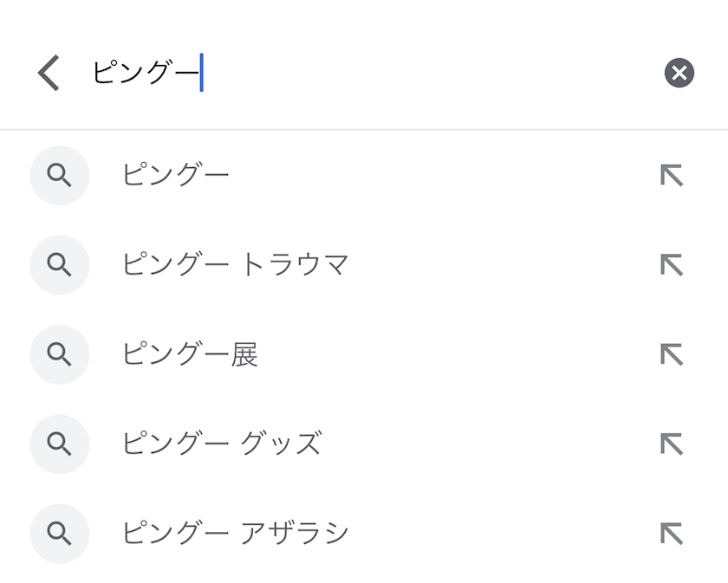Tap the back arrow in search bar
The height and width of the screenshot is (583, 728).
click(x=49, y=74)
